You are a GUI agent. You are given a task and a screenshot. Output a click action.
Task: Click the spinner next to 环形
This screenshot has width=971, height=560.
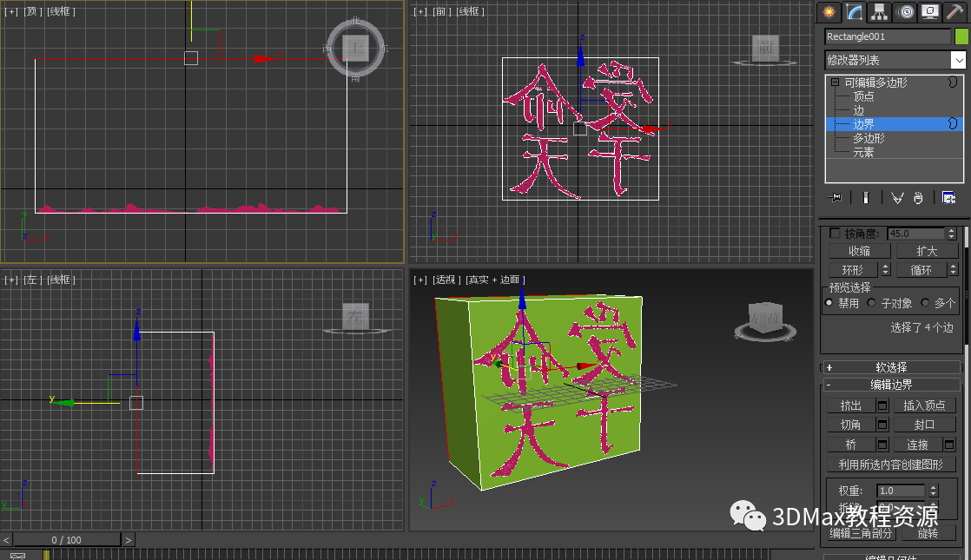(x=886, y=270)
